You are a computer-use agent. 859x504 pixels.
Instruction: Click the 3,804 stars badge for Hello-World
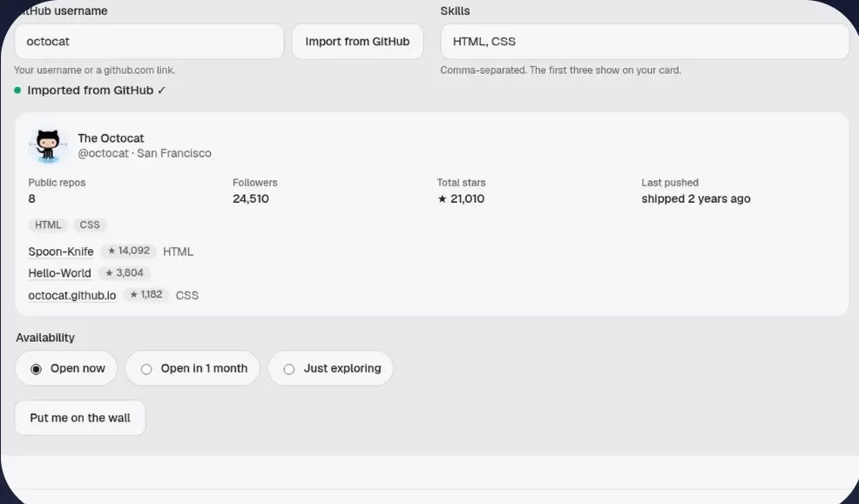point(125,272)
